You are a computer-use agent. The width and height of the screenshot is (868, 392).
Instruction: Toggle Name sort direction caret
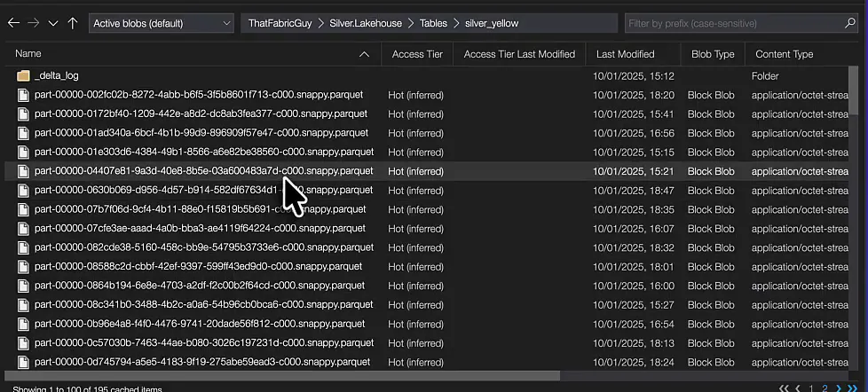(364, 54)
